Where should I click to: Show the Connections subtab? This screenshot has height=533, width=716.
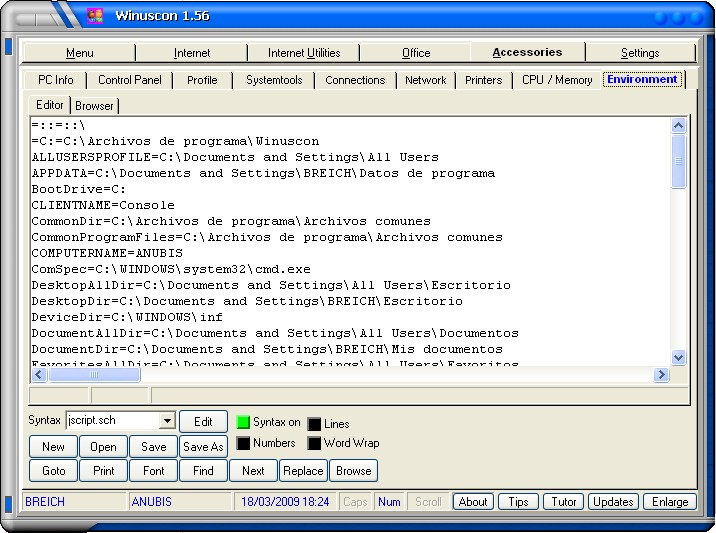(x=355, y=80)
